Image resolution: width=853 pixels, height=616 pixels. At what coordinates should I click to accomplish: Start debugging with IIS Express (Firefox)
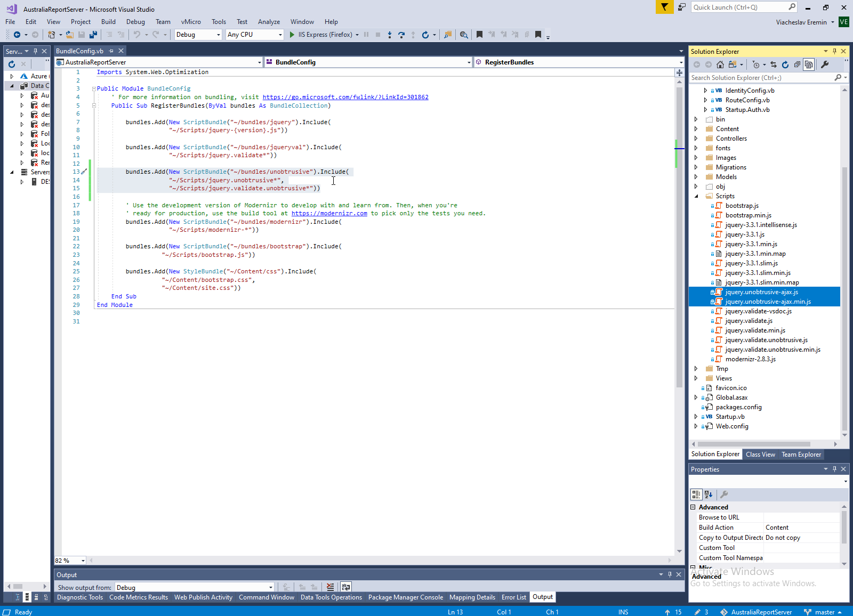[292, 35]
